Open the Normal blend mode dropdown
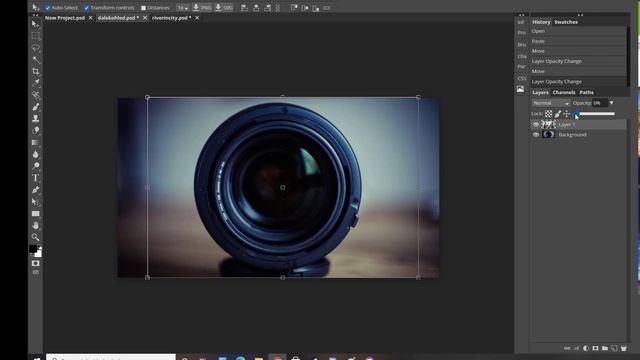Screen dimensions: 640x360 (551, 103)
